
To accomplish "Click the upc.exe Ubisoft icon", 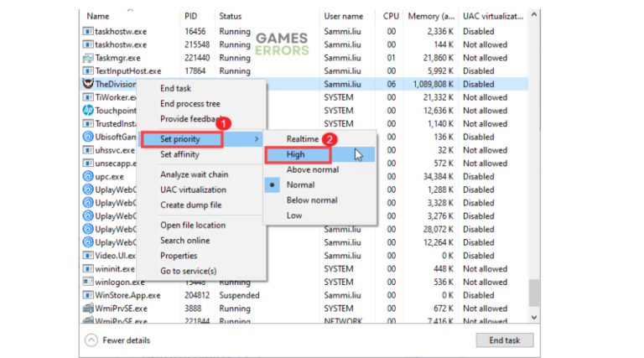I will click(88, 176).
